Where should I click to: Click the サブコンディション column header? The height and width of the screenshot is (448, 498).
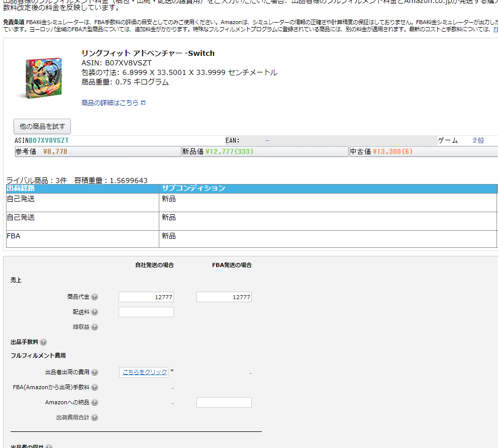pos(328,189)
